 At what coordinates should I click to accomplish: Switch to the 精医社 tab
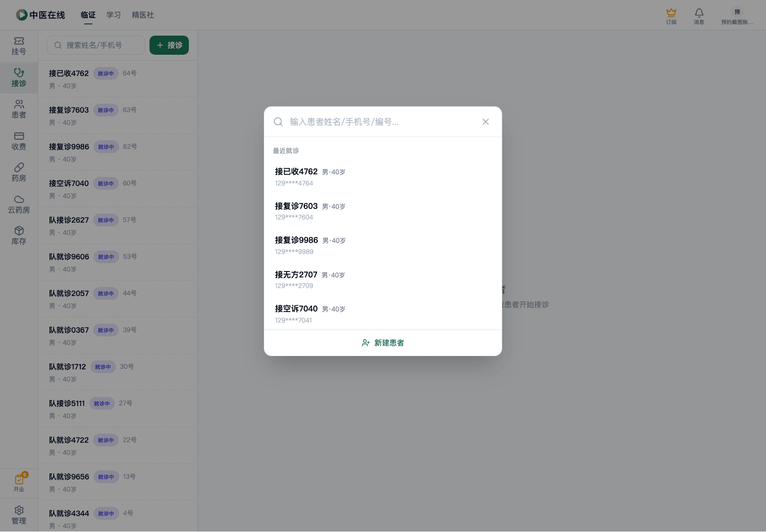coord(143,15)
